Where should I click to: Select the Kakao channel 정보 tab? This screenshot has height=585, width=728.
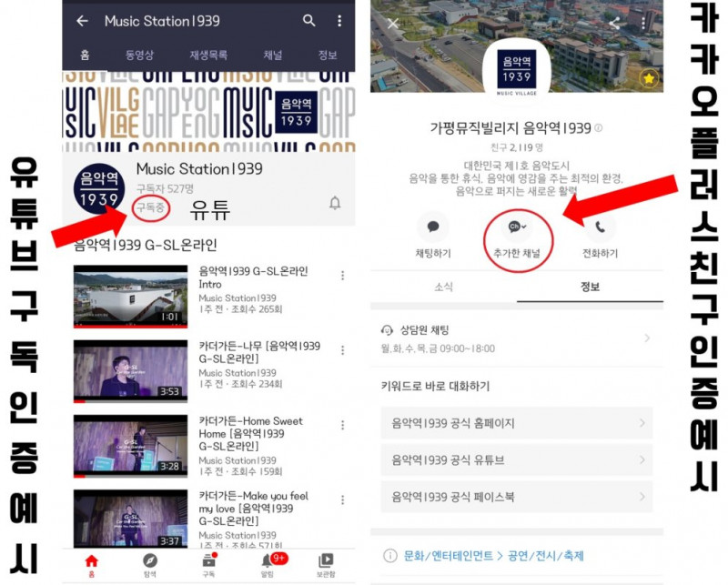590,287
